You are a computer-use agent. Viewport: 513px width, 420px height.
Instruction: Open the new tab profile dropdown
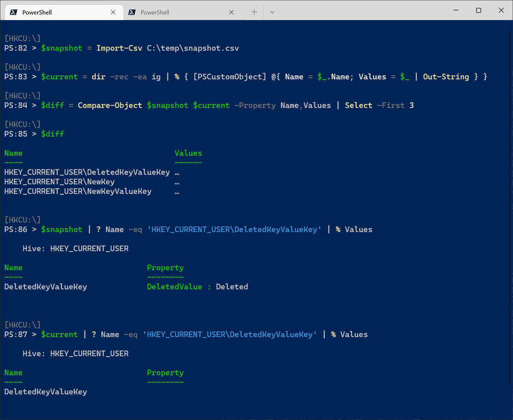point(272,12)
